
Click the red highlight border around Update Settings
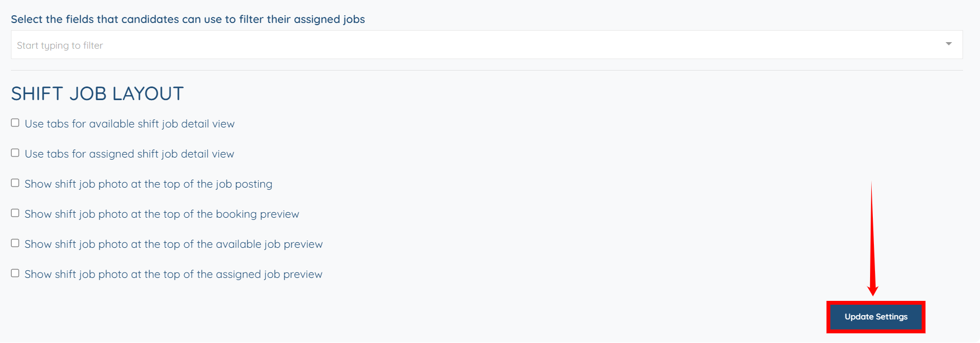(876, 303)
